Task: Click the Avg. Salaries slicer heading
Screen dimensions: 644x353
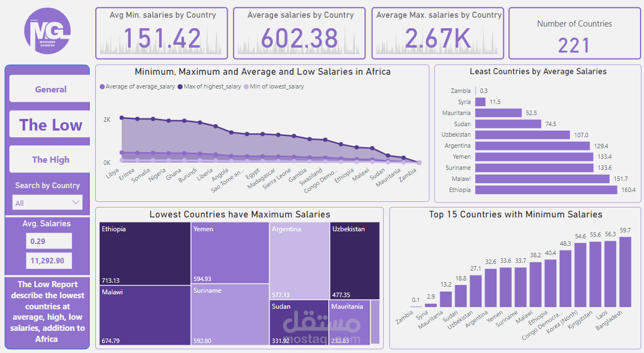Action: pos(47,224)
